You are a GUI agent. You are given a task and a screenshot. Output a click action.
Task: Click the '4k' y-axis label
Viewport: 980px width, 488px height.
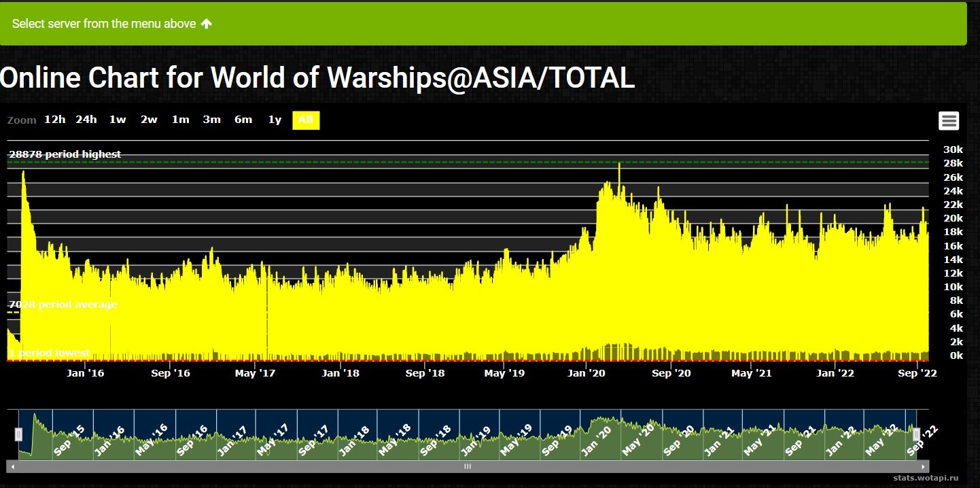pos(956,328)
